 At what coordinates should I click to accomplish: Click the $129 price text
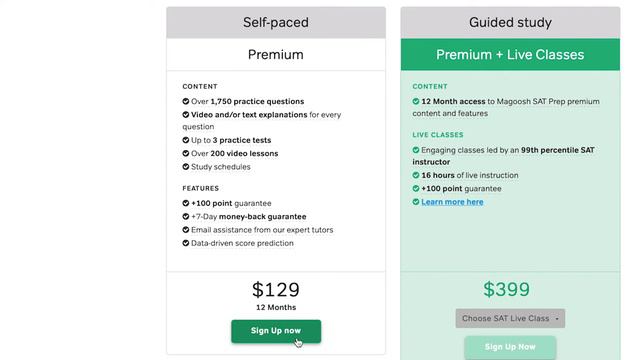pos(276,290)
